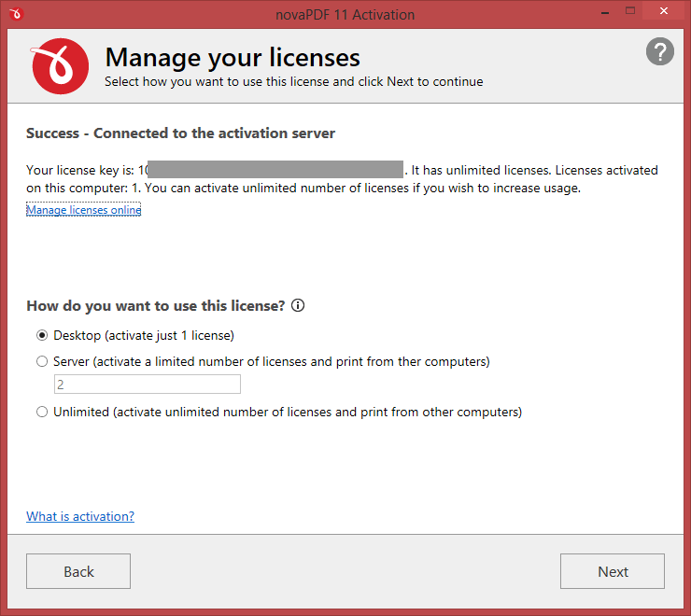Click the 'Manage your licenses' heading

[233, 57]
